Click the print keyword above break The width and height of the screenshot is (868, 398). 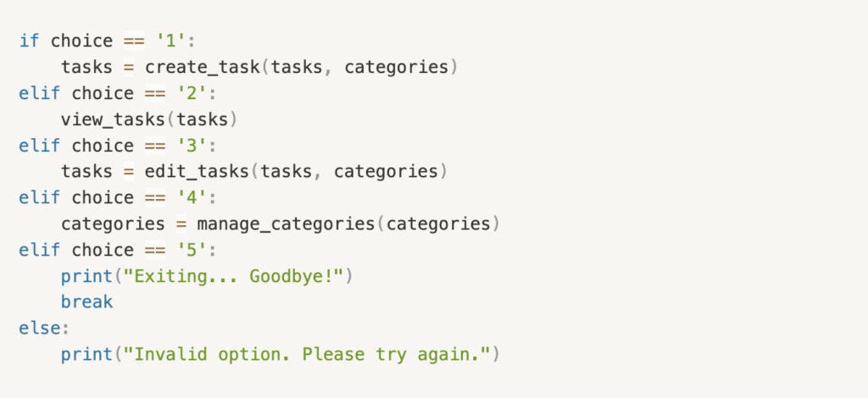[x=87, y=276]
